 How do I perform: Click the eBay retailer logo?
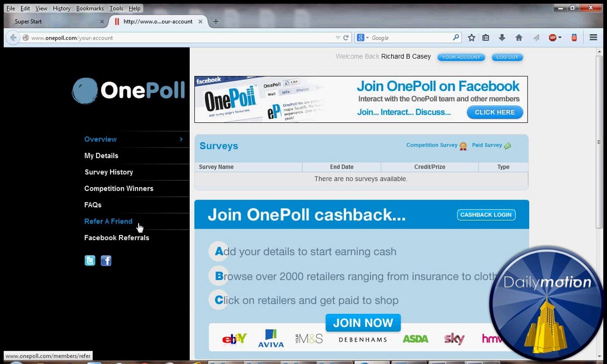click(x=235, y=339)
